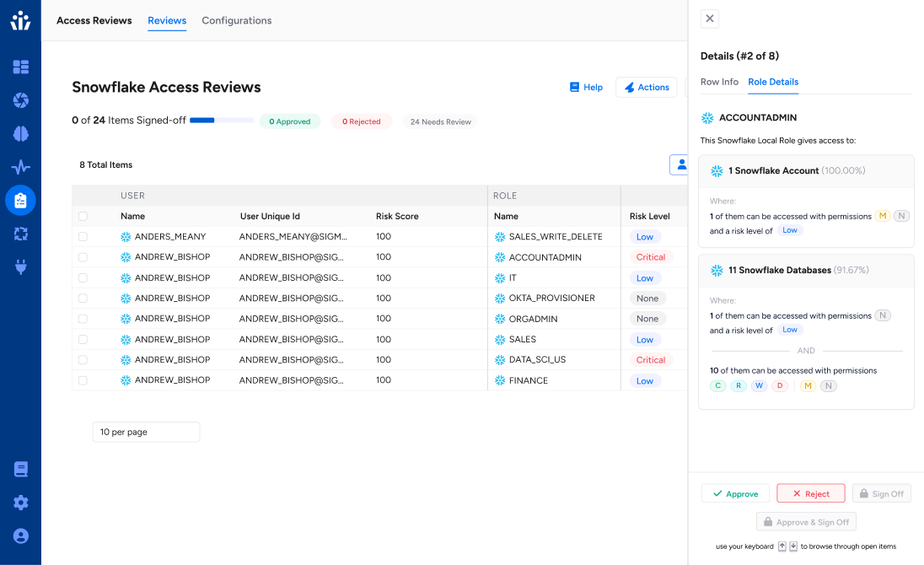The width and height of the screenshot is (924, 565).
Task: Click the W permission badge
Action: (759, 386)
